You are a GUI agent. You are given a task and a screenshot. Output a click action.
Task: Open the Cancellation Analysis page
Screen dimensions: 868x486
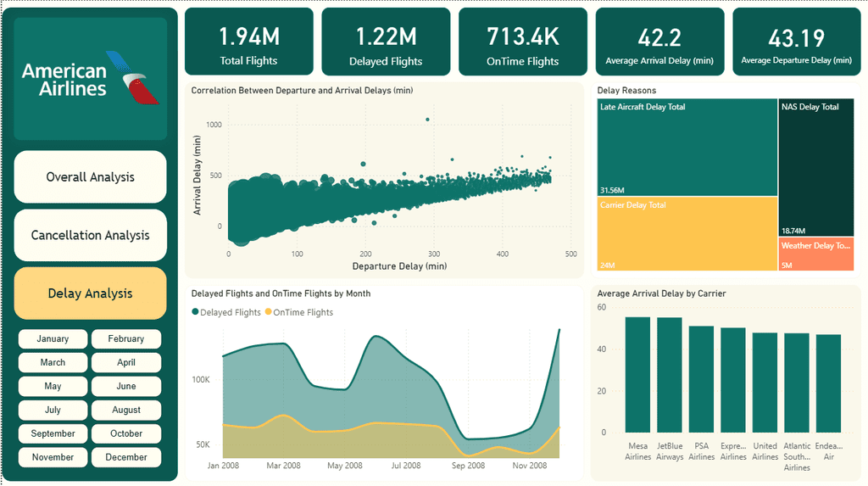pos(90,235)
